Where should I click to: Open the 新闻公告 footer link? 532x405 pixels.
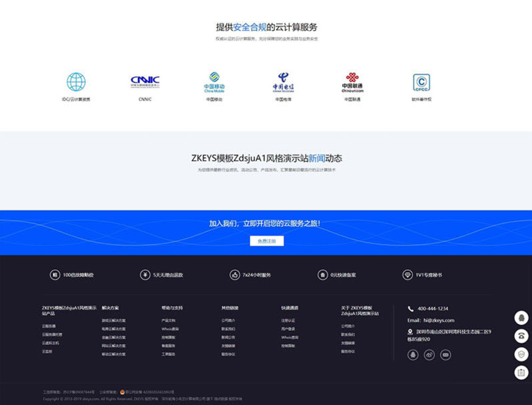tap(228, 338)
